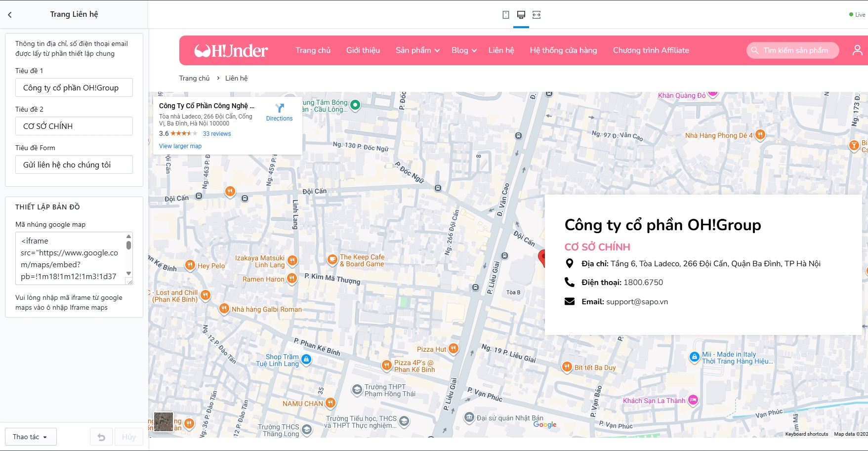The height and width of the screenshot is (451, 868).
Task: Click the support@sapo.vn email text
Action: tap(637, 302)
